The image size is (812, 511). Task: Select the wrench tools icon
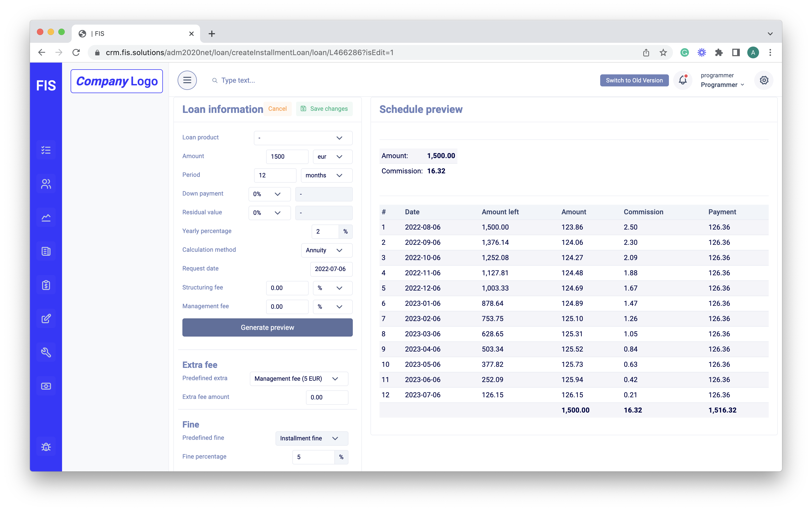click(x=46, y=352)
